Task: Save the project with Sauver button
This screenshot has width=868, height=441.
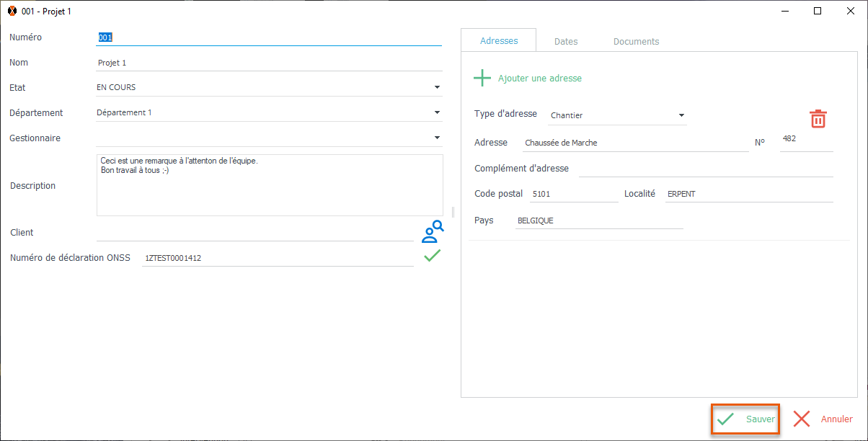Action: click(x=746, y=419)
